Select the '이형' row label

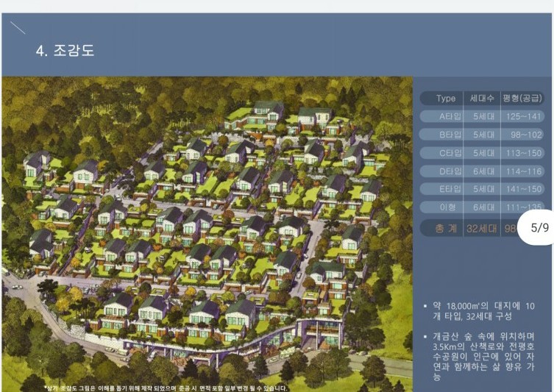[x=447, y=207]
